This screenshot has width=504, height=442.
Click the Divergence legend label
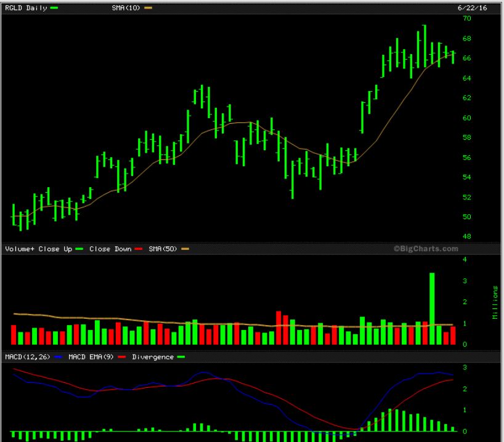pyautogui.click(x=153, y=357)
